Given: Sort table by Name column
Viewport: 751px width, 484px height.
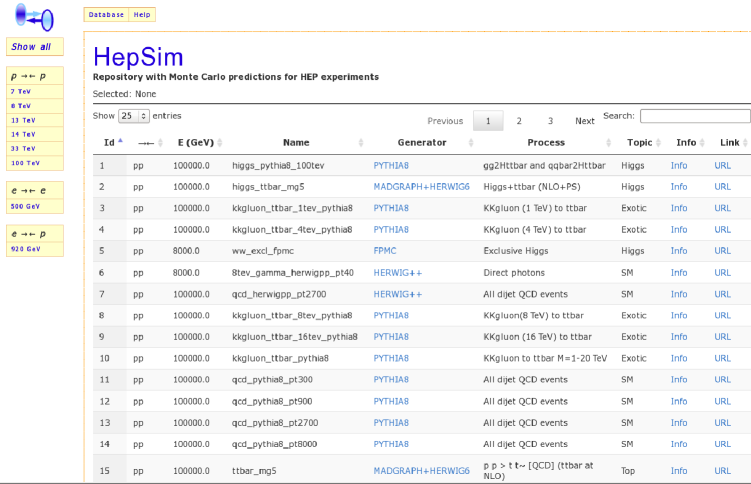Looking at the screenshot, I should point(296,143).
